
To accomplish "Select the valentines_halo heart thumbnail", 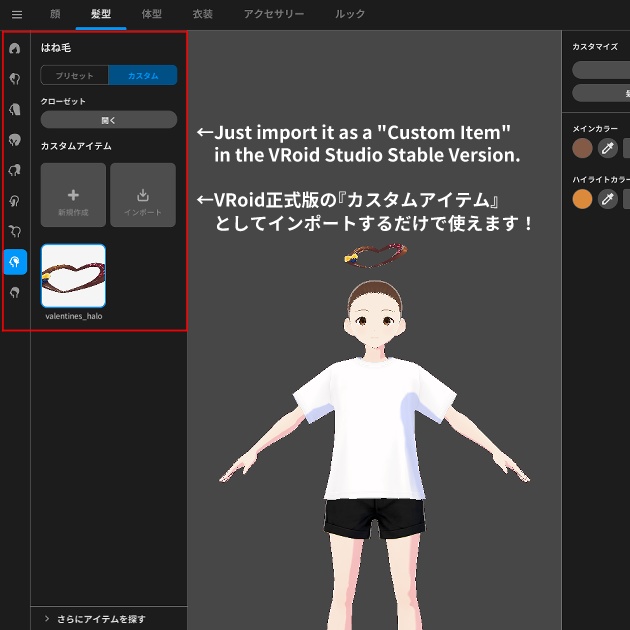I will click(x=74, y=276).
